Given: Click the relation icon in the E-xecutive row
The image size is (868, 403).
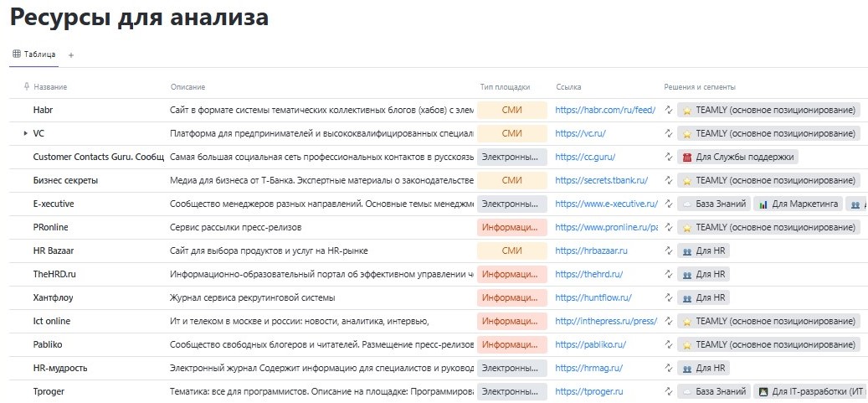Looking at the screenshot, I should (x=668, y=204).
